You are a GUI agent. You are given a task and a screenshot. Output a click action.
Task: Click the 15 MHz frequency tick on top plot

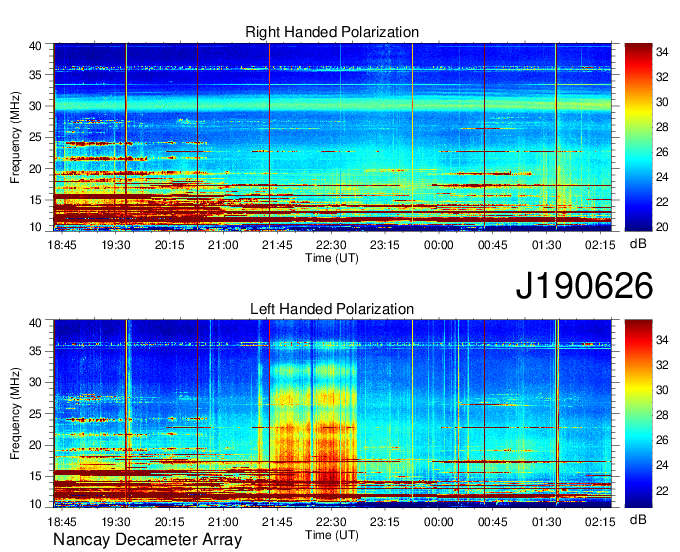(35, 200)
